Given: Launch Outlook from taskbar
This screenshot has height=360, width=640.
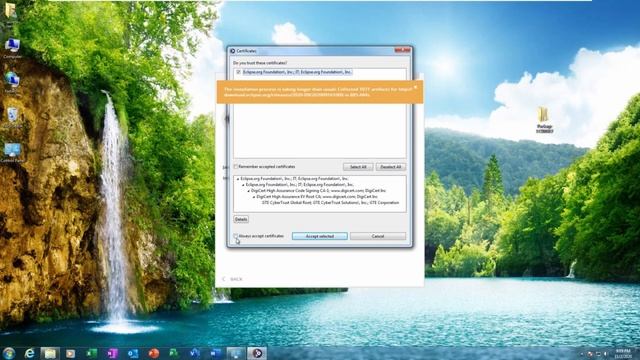Looking at the screenshot, I should (x=133, y=353).
